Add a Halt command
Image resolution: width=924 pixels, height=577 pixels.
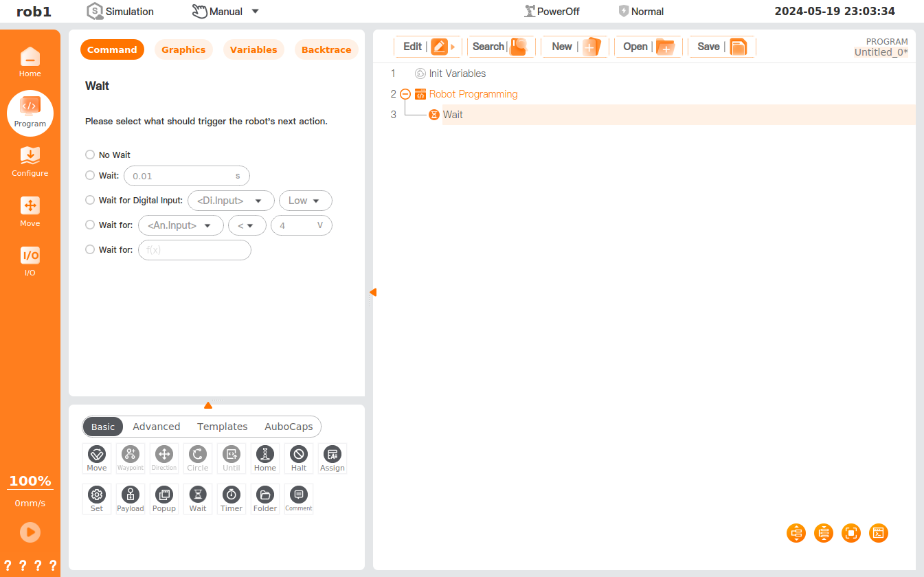pos(299,457)
